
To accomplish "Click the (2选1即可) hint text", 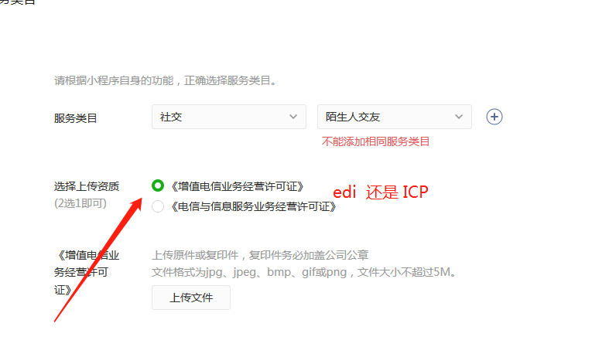I will 80,203.
